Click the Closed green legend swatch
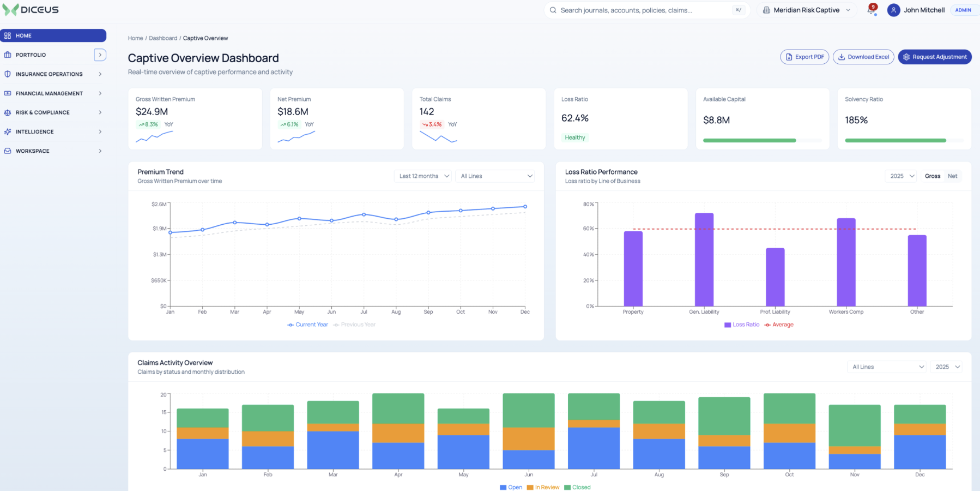The width and height of the screenshot is (980, 491). (567, 488)
